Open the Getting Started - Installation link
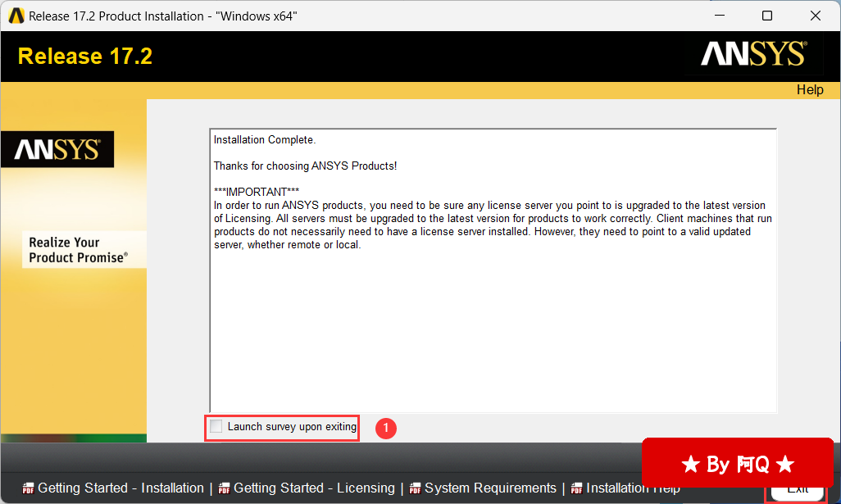 (120, 488)
